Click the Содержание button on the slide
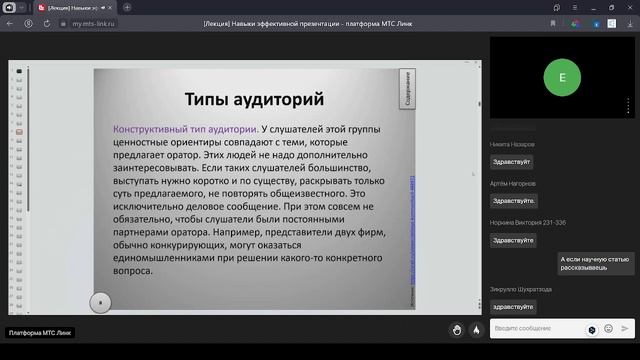This screenshot has height=360, width=640. tap(407, 89)
